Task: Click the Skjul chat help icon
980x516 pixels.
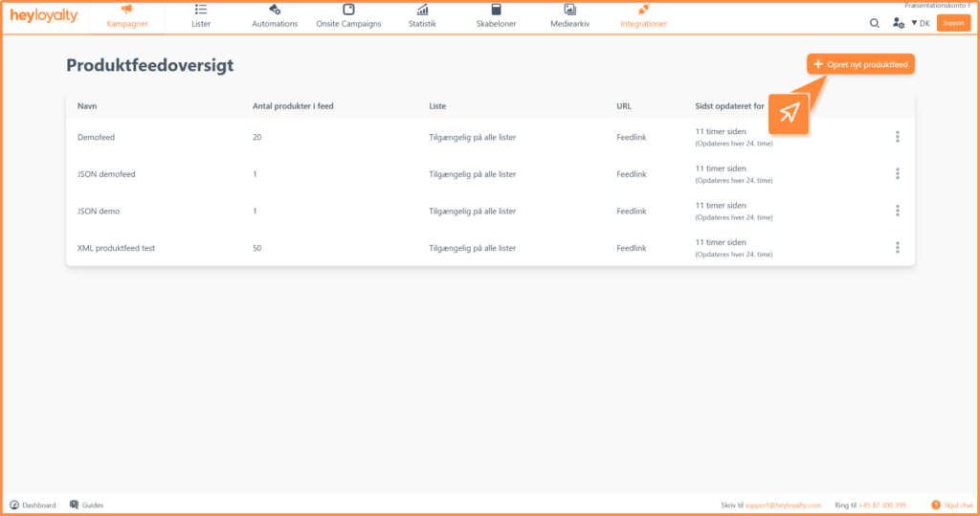Action: coord(936,505)
